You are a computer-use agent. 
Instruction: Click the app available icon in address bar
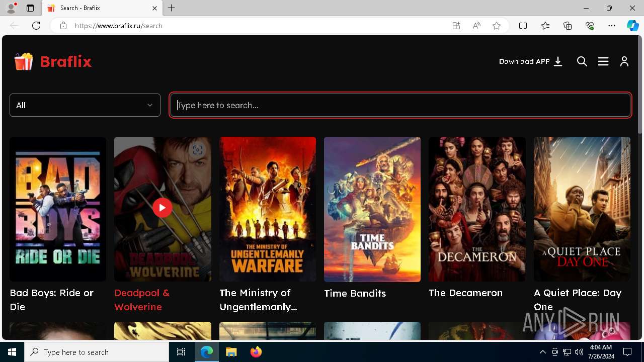coord(456,26)
